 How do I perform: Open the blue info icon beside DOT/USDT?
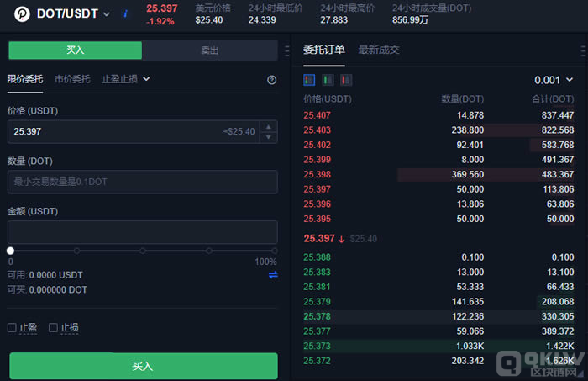coord(125,14)
